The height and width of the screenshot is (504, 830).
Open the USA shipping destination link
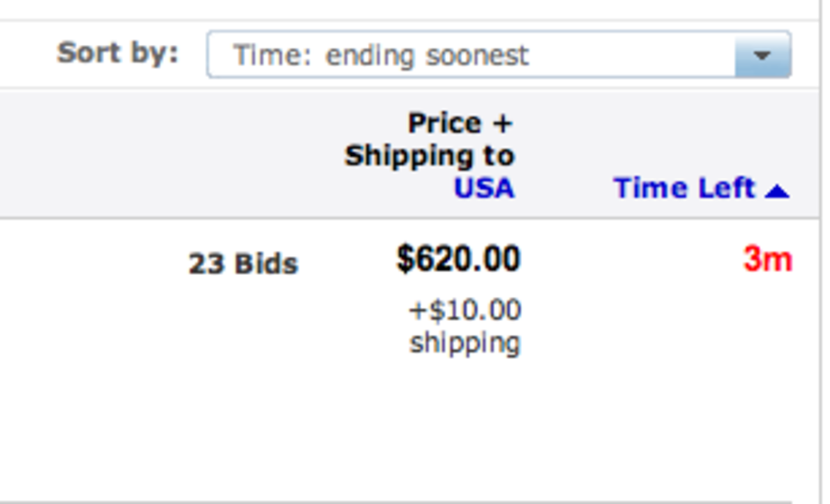(483, 188)
